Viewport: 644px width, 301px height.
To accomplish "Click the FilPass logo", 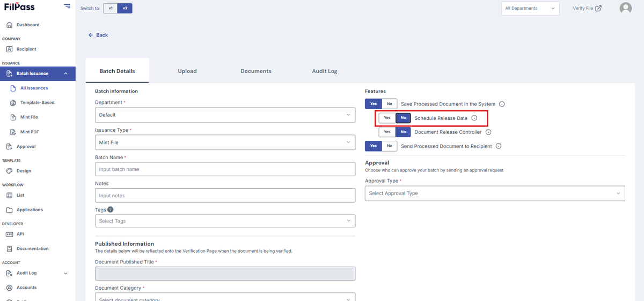I will click(x=19, y=7).
